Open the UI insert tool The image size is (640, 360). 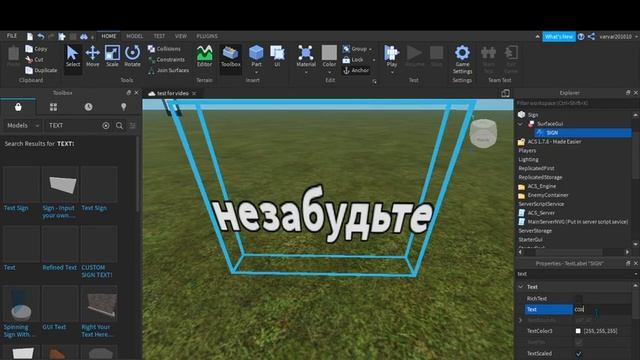click(277, 56)
